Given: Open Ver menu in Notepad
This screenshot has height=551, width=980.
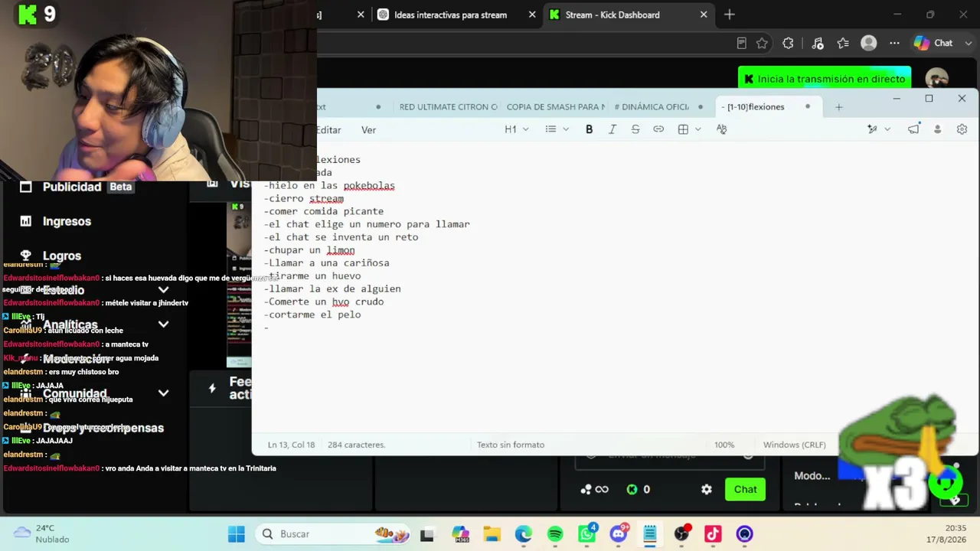Looking at the screenshot, I should (368, 130).
